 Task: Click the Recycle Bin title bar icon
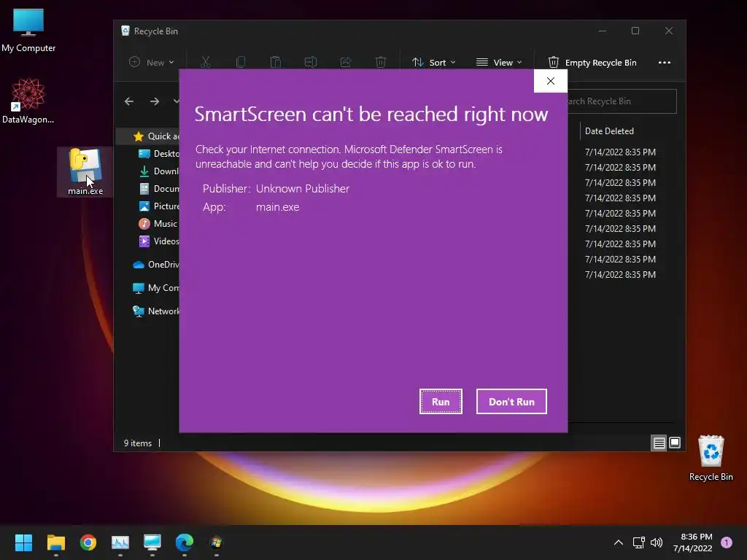[x=125, y=31]
